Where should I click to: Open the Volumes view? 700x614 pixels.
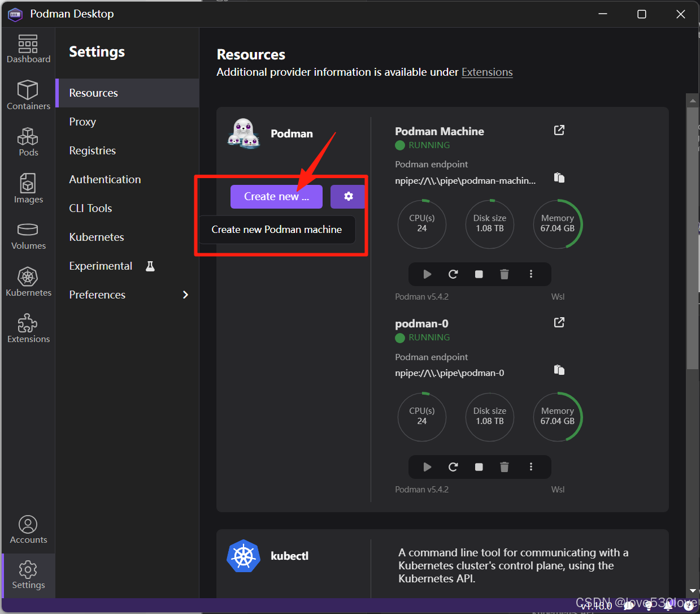[x=28, y=236]
